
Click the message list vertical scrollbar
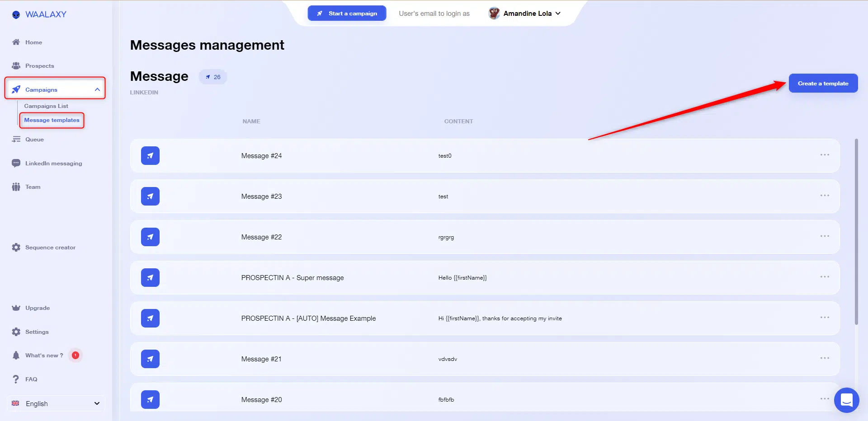[x=856, y=232]
